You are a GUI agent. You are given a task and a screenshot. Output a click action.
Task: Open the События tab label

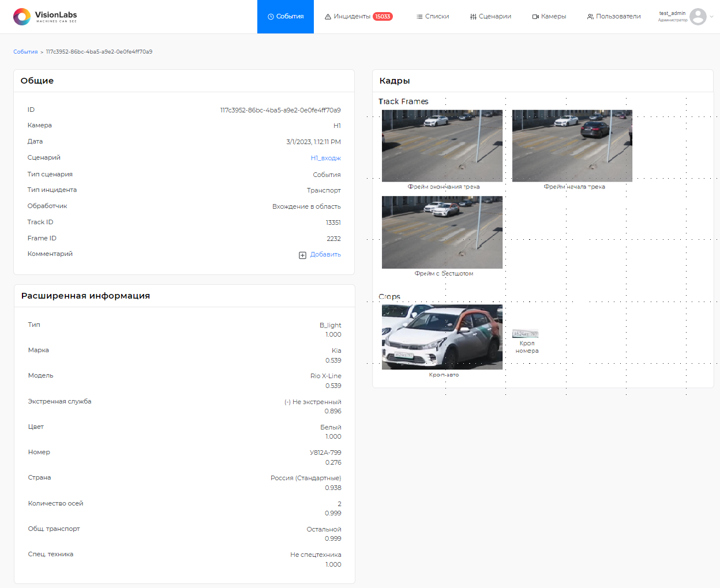click(x=290, y=17)
